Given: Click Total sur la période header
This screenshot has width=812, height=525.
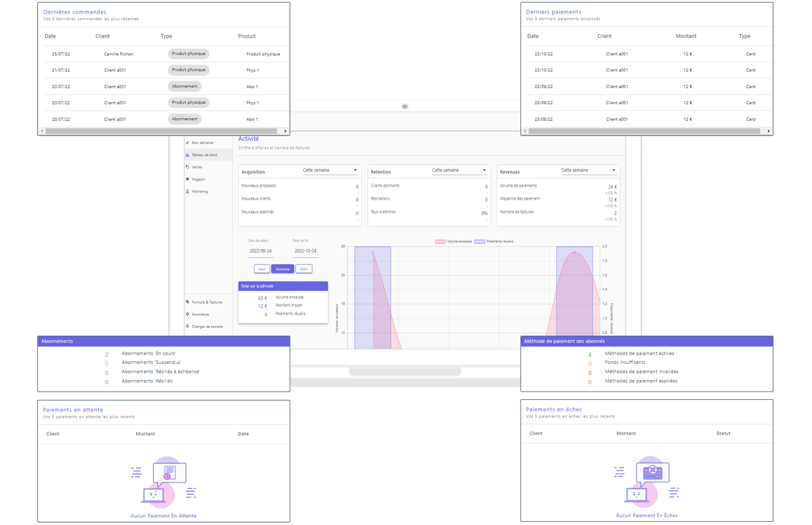Looking at the screenshot, I should pos(283,286).
